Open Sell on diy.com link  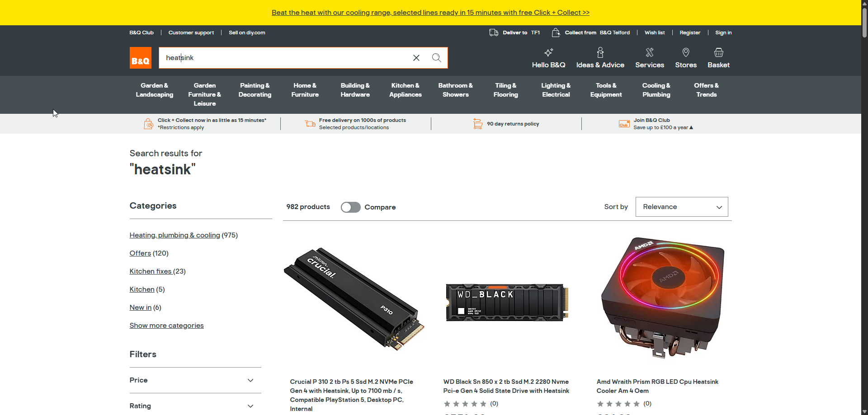(247, 33)
